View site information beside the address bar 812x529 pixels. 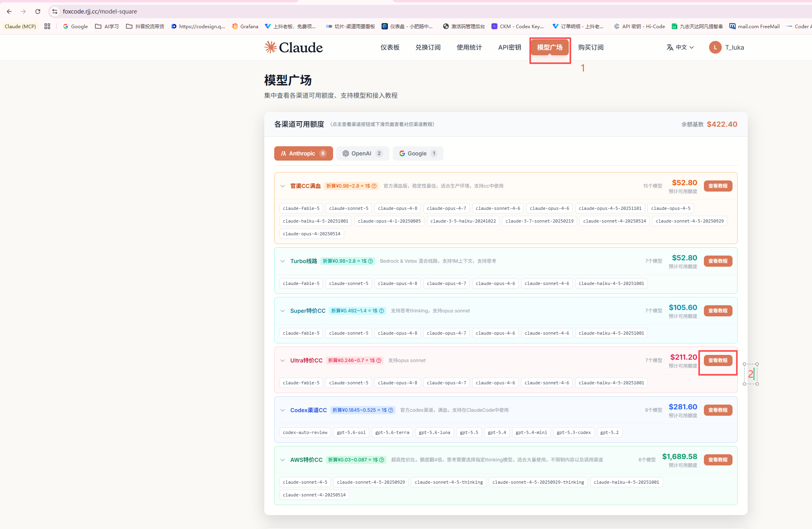(x=55, y=12)
